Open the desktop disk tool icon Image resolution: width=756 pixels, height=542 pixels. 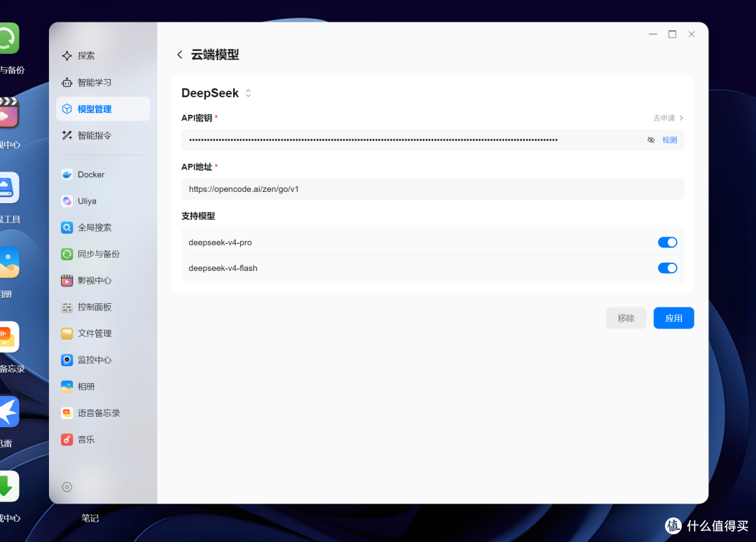8,188
